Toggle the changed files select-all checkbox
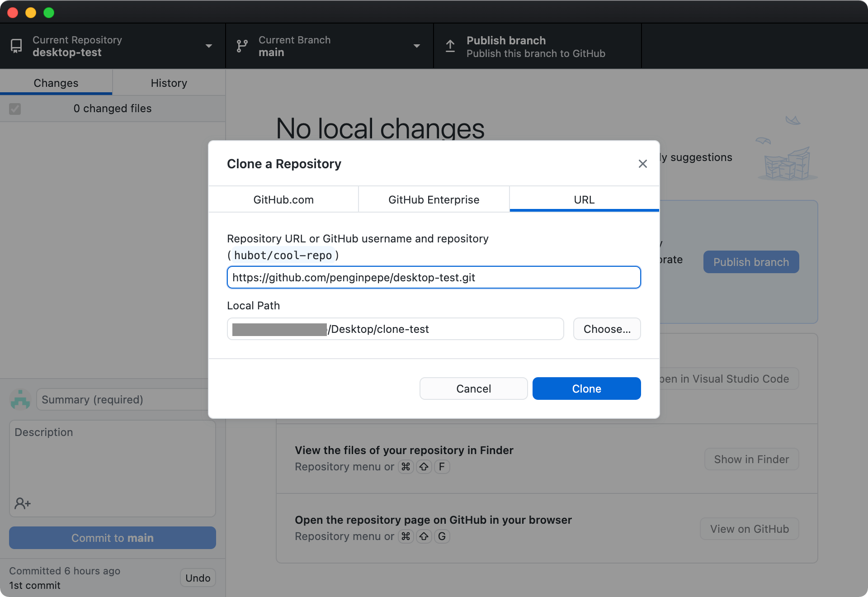This screenshot has width=868, height=597. pyautogui.click(x=15, y=109)
